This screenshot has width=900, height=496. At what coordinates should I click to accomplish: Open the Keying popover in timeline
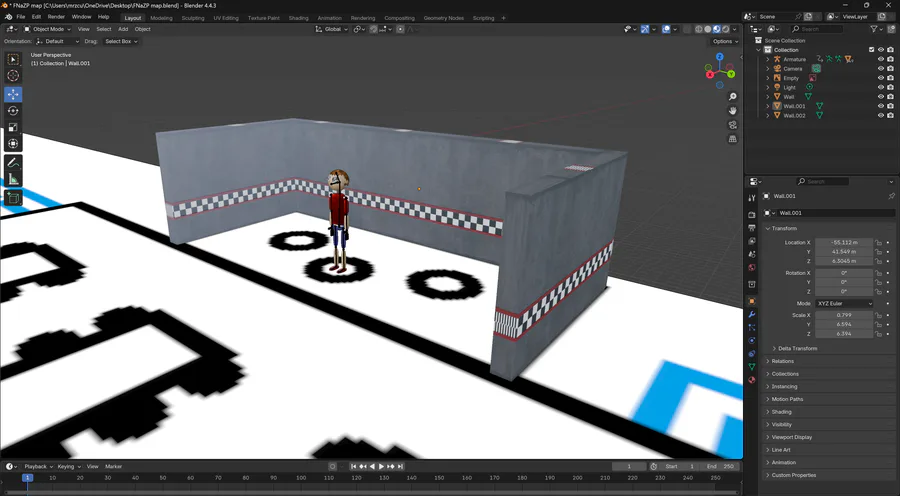click(x=69, y=466)
